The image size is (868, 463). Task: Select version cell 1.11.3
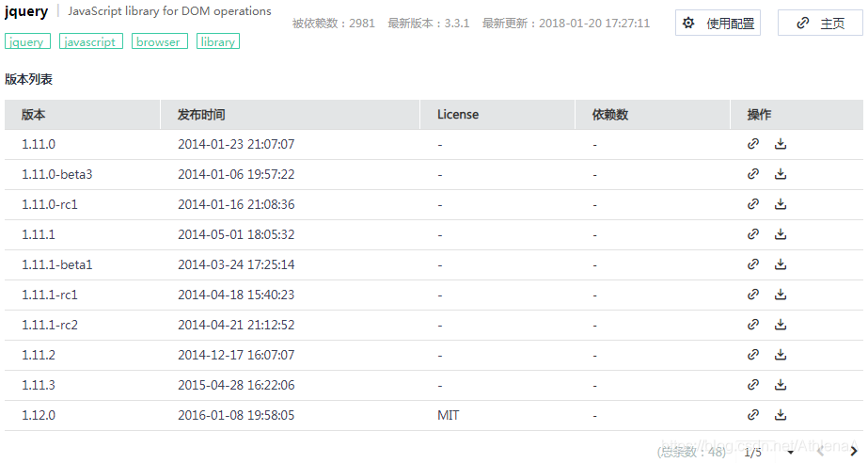coord(39,385)
